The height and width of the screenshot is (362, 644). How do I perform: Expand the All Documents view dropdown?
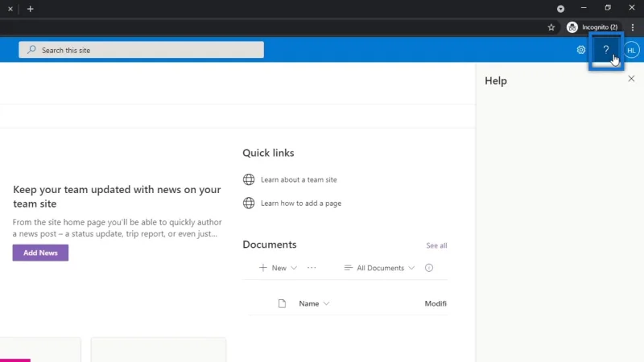tap(379, 268)
